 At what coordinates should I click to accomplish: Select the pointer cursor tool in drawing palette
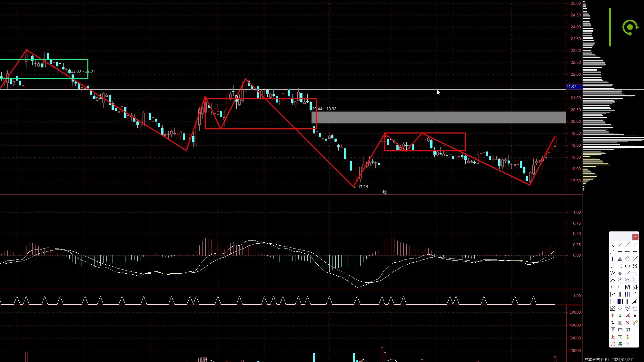tap(613, 244)
